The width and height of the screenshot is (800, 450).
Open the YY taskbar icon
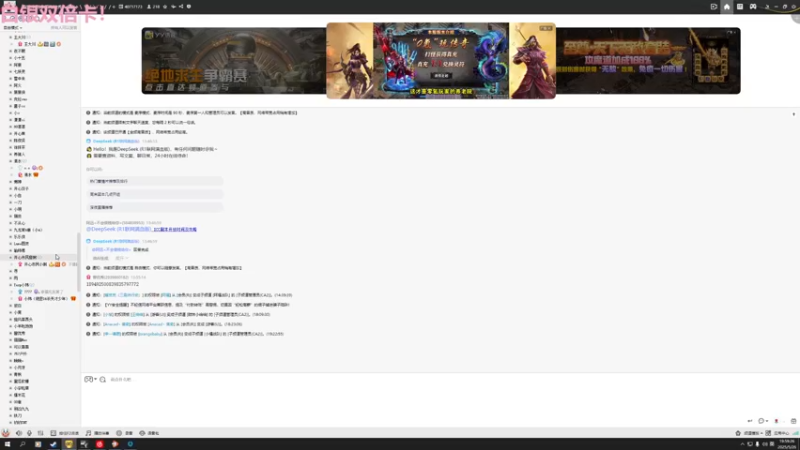(68, 444)
